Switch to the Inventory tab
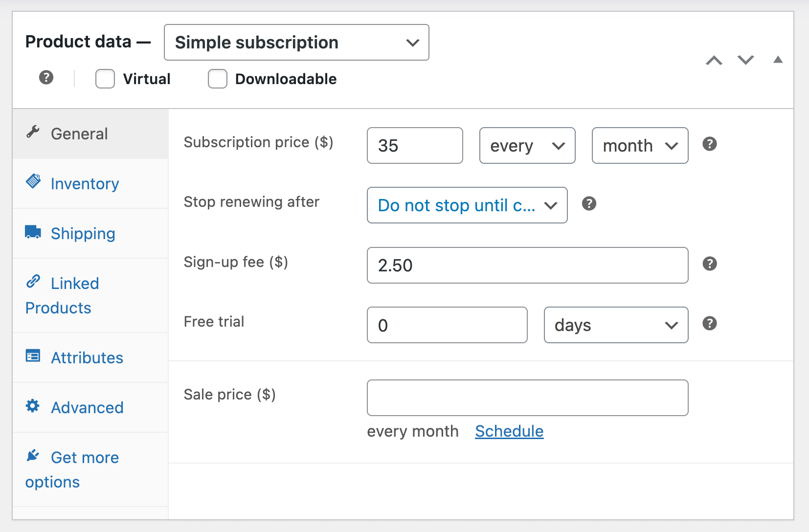The width and height of the screenshot is (809, 532). [x=85, y=183]
